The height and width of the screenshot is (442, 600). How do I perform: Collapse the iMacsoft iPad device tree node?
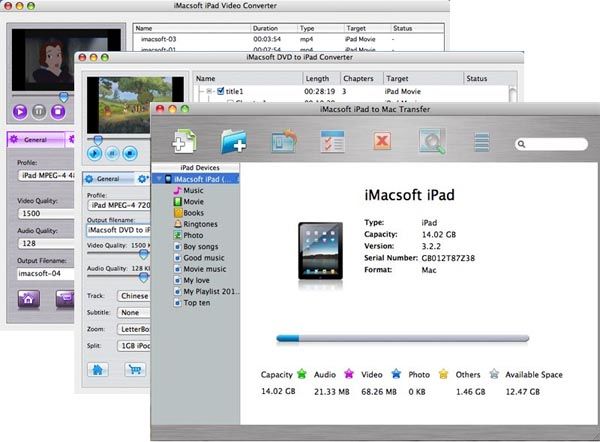tap(157, 179)
